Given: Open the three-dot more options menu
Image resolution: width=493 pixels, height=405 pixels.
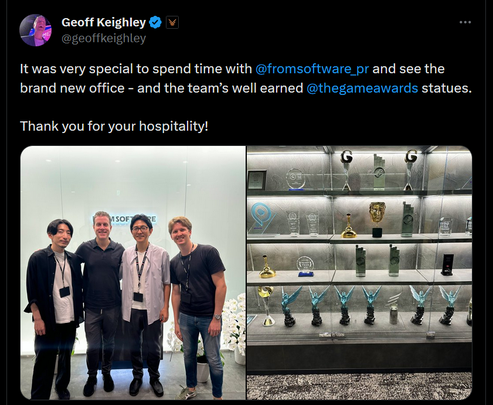Looking at the screenshot, I should (465, 22).
